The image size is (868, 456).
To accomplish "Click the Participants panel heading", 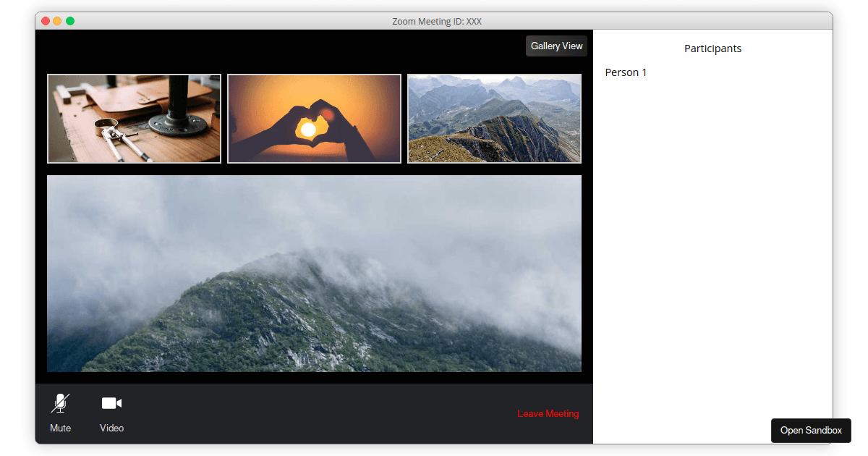I will [x=712, y=48].
